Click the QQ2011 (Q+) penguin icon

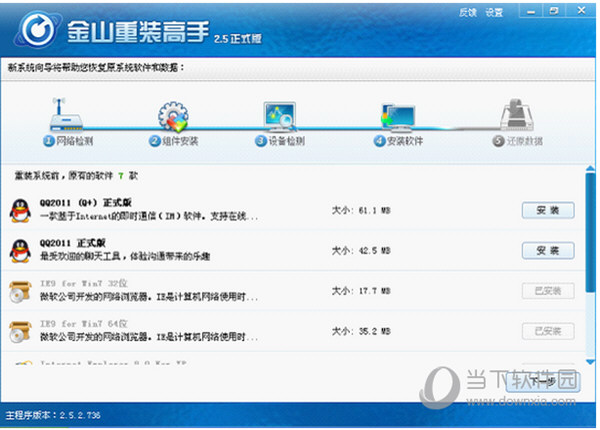coord(20,210)
